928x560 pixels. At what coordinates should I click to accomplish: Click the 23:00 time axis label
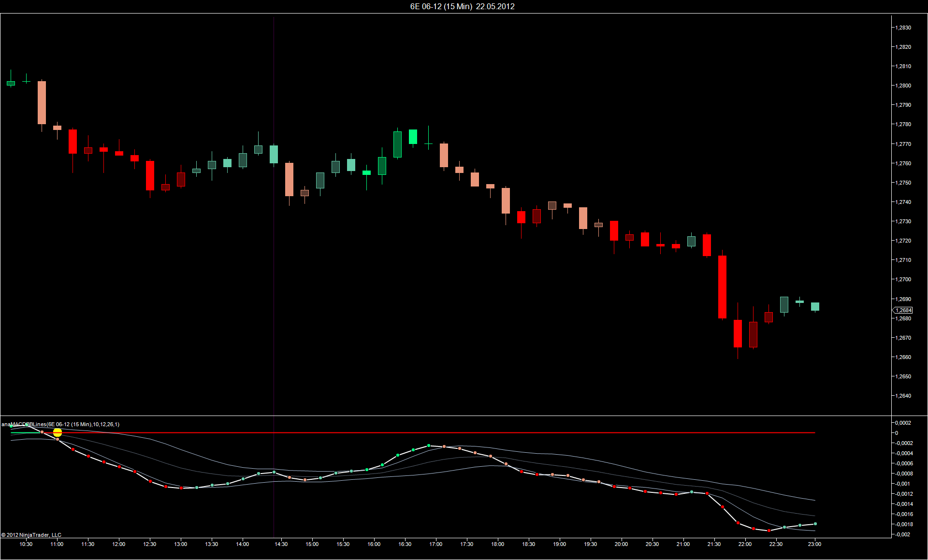point(815,544)
